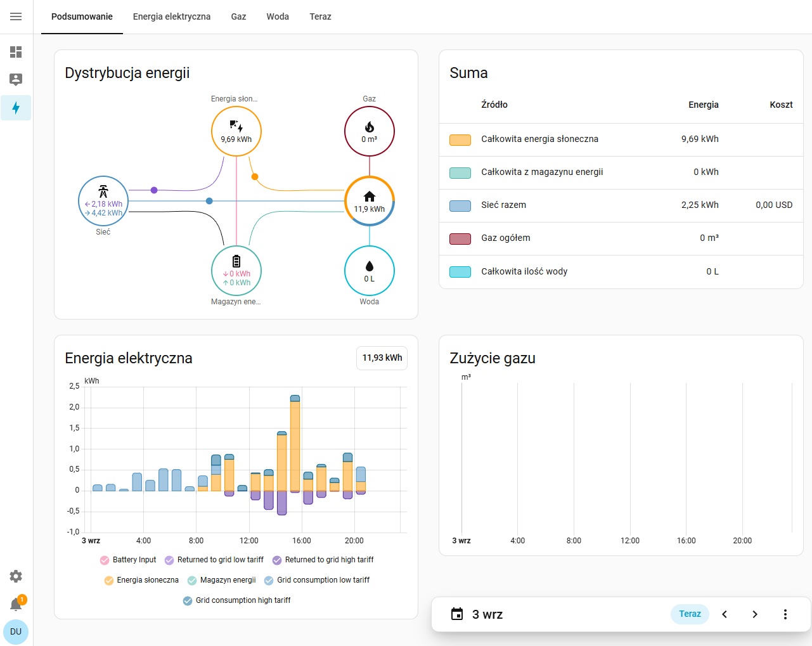This screenshot has width=812, height=646.
Task: Switch to the Teraz tab
Action: pyautogui.click(x=320, y=16)
